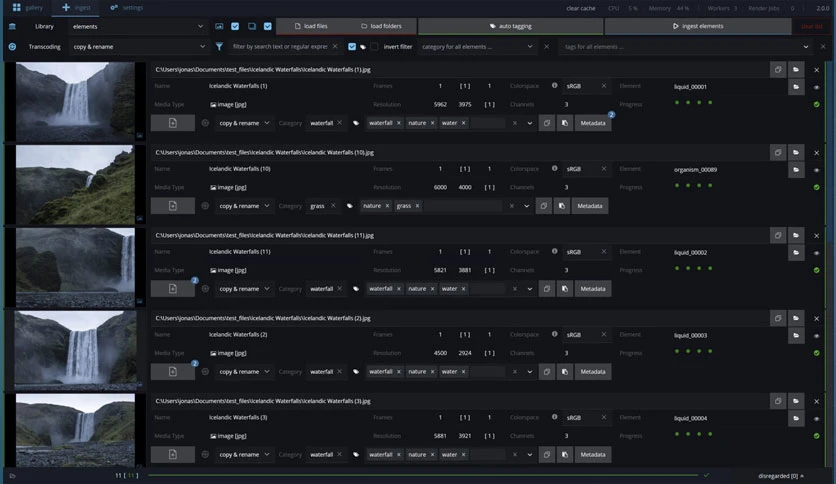Click the image thumbnail mode icon beside Library

pos(219,26)
